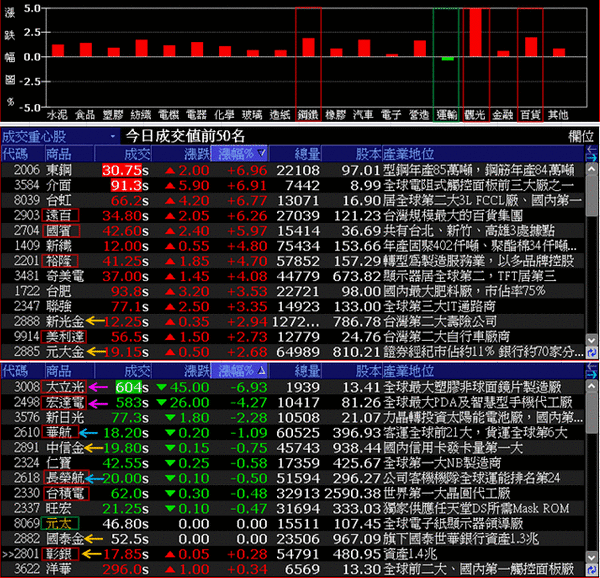Image resolution: width=600 pixels, height=578 pixels.
Task: Click the cyan right-arrow column shift icon in the gainers table header
Action: click(x=592, y=158)
